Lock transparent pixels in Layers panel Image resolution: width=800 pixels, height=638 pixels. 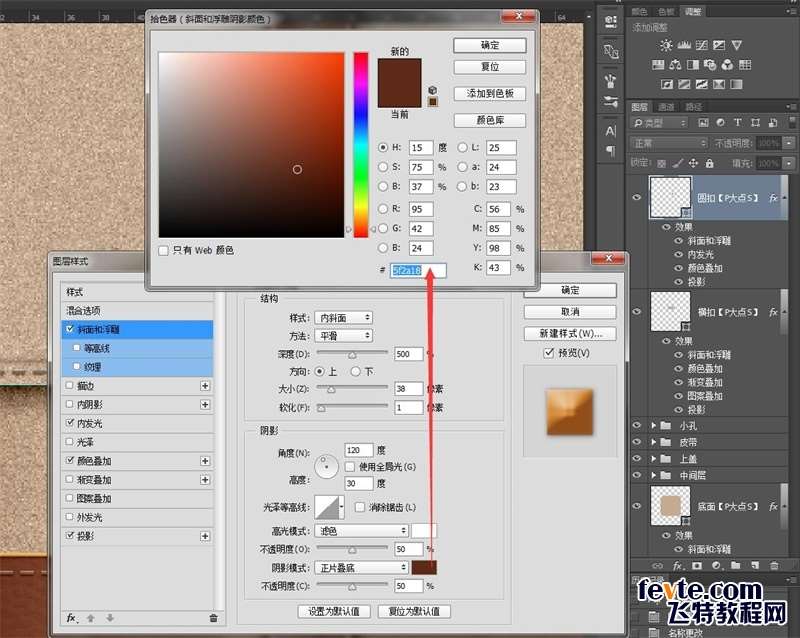[661, 164]
